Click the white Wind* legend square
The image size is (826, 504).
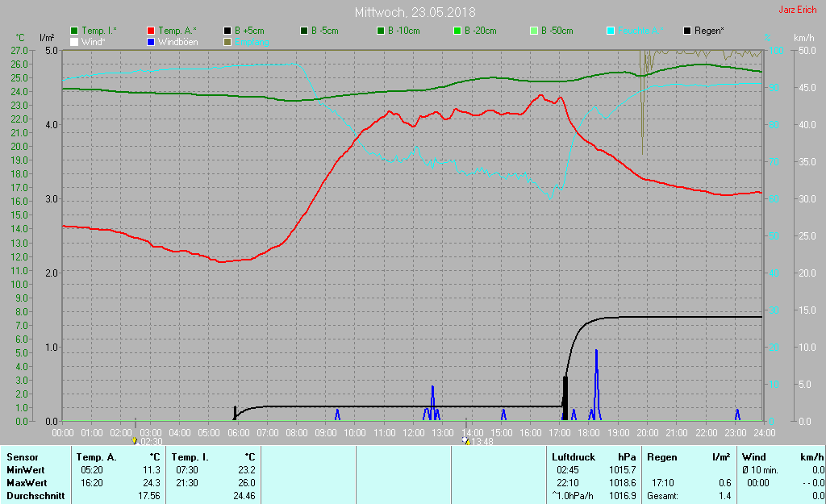pos(75,41)
